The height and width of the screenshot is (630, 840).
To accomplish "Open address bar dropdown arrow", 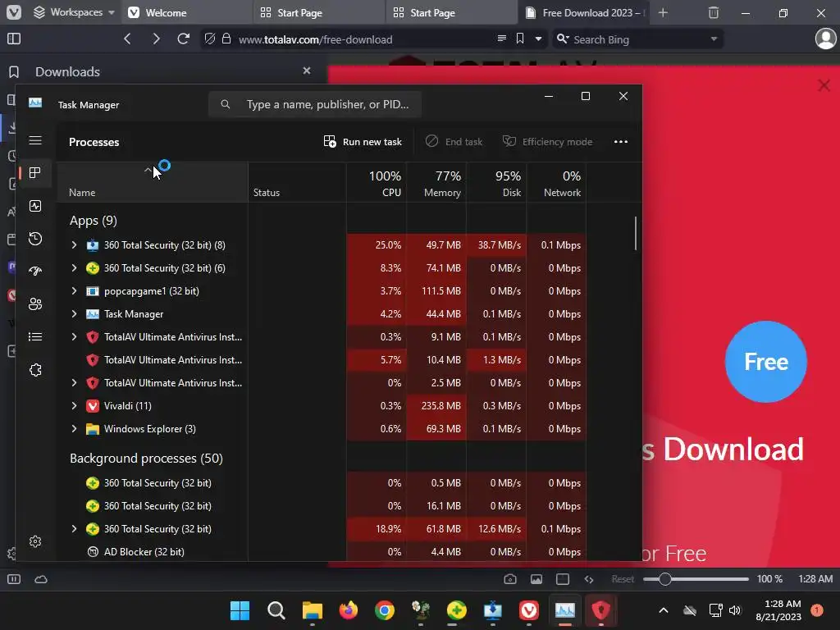I will tap(538, 39).
